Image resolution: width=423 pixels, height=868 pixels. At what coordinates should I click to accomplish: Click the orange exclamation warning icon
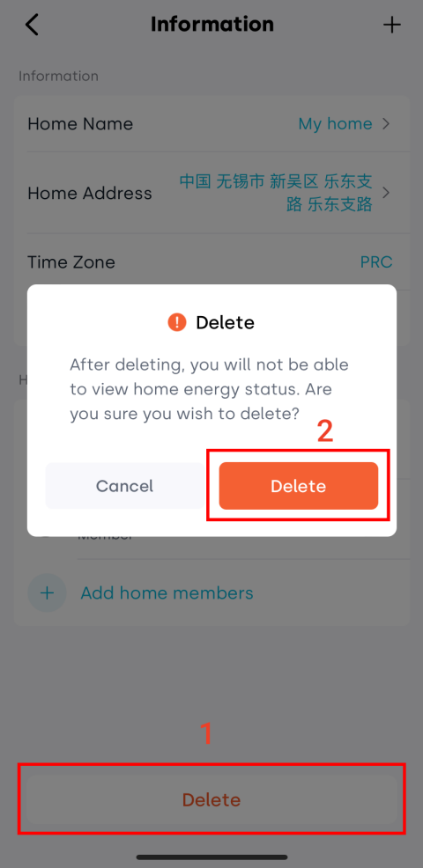coord(177,322)
